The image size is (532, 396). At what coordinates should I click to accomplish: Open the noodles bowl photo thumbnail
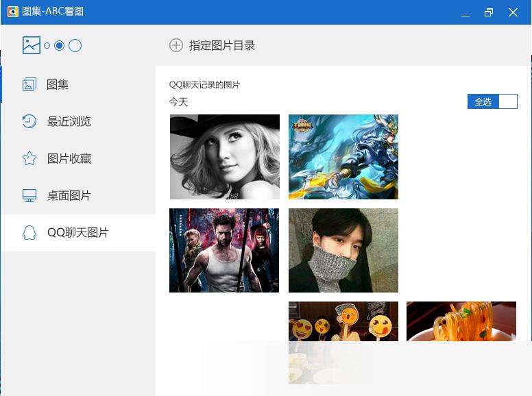click(x=461, y=321)
